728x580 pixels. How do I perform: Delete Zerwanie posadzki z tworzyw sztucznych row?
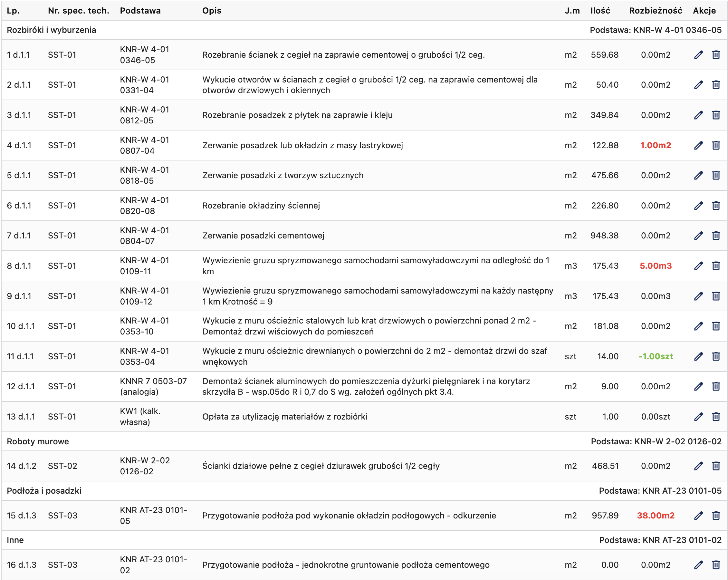pos(715,175)
